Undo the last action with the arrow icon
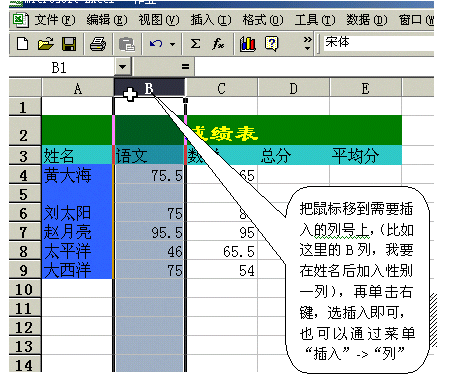Image resolution: width=461 pixels, height=381 pixels. tap(156, 44)
